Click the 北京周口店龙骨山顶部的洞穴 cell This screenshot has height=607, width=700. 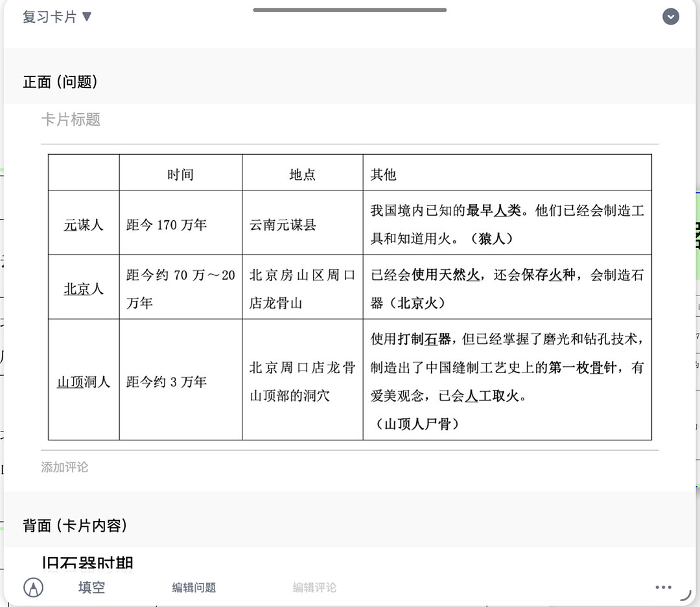[x=302, y=380]
